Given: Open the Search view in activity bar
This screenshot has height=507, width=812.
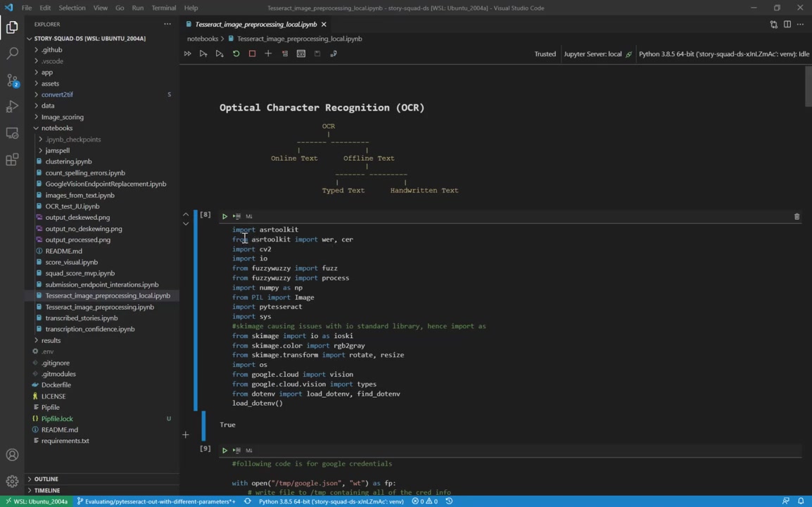Looking at the screenshot, I should [12, 54].
